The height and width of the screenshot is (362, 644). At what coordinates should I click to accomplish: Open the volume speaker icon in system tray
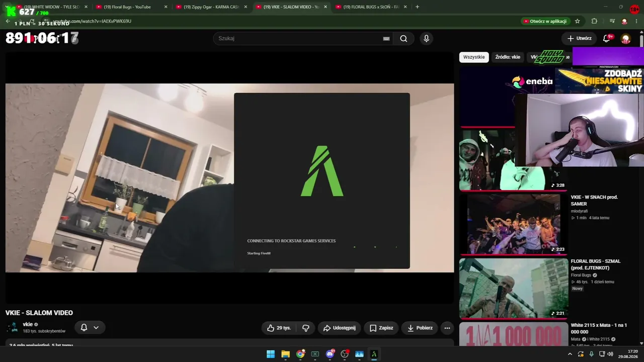(610, 354)
